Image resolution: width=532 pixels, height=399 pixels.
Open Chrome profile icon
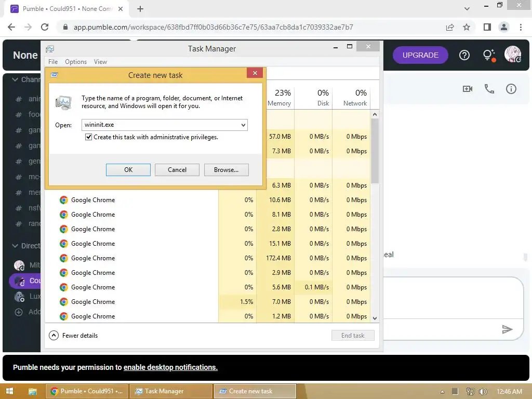click(504, 27)
